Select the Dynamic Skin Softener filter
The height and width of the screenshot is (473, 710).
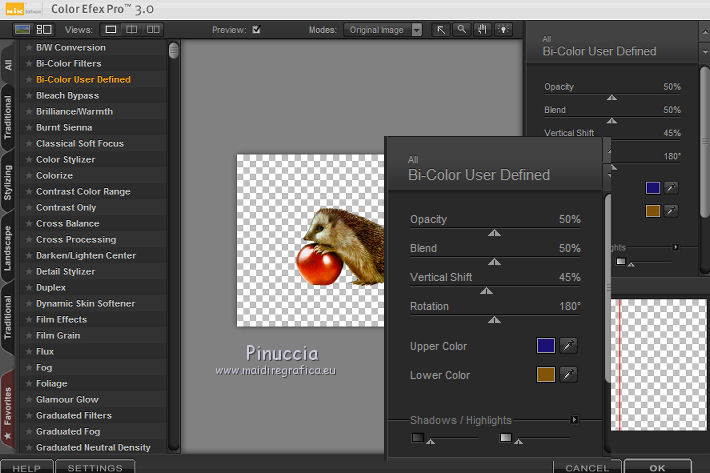[x=86, y=304]
